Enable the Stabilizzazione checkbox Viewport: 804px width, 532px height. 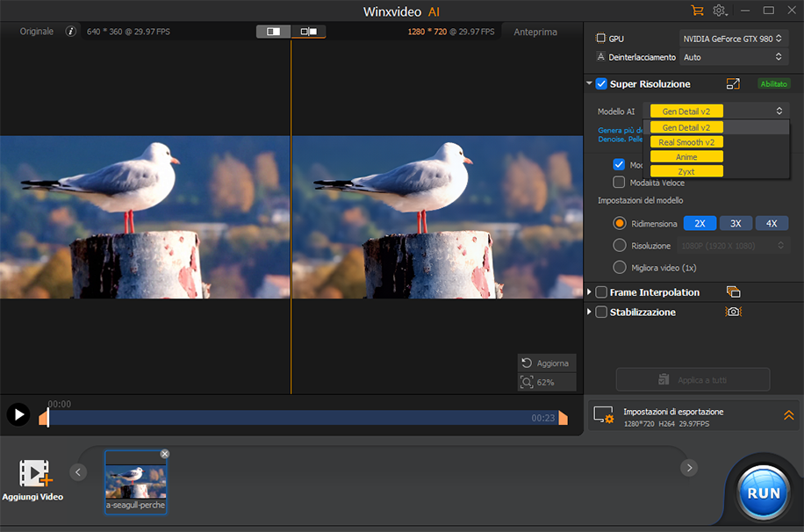(x=601, y=312)
